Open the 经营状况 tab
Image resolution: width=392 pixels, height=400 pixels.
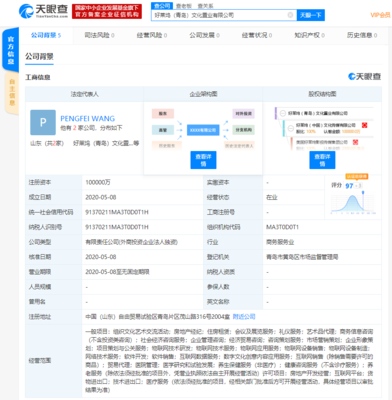click(257, 35)
